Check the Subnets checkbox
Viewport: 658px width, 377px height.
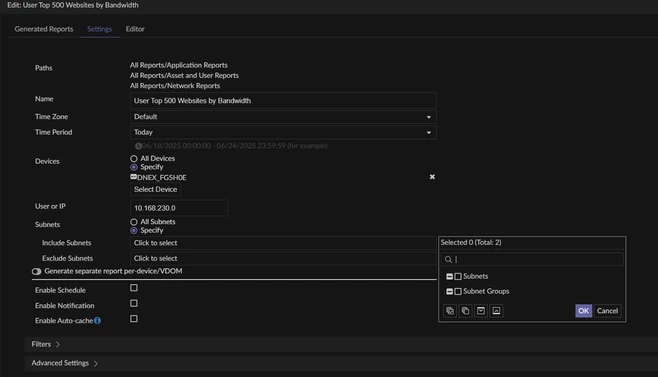pyautogui.click(x=458, y=276)
